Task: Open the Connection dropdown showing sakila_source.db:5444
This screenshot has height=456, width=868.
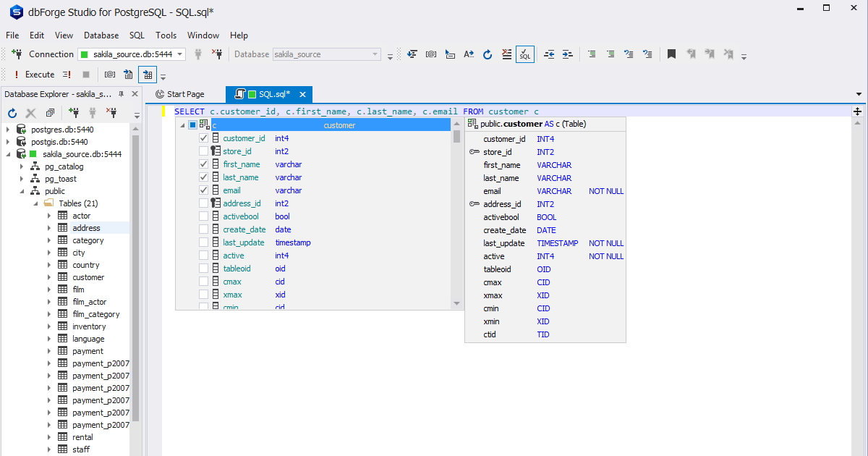Action: [x=179, y=54]
